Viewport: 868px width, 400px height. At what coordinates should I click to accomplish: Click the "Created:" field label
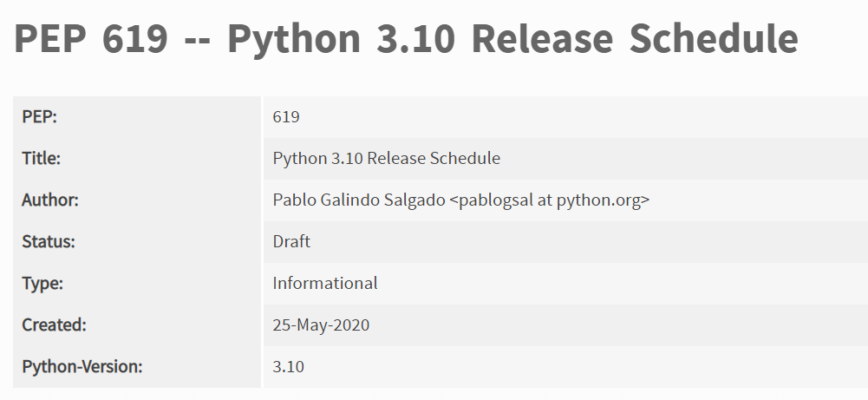tap(54, 325)
